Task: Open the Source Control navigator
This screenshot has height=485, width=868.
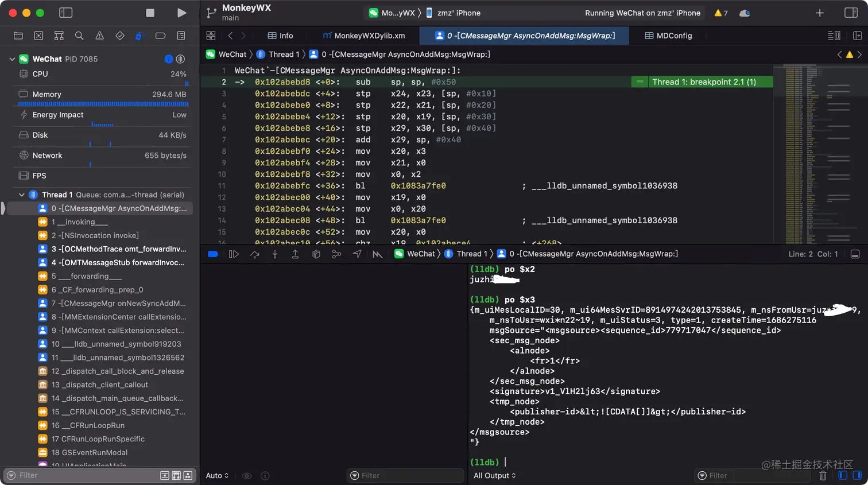Action: pyautogui.click(x=38, y=36)
